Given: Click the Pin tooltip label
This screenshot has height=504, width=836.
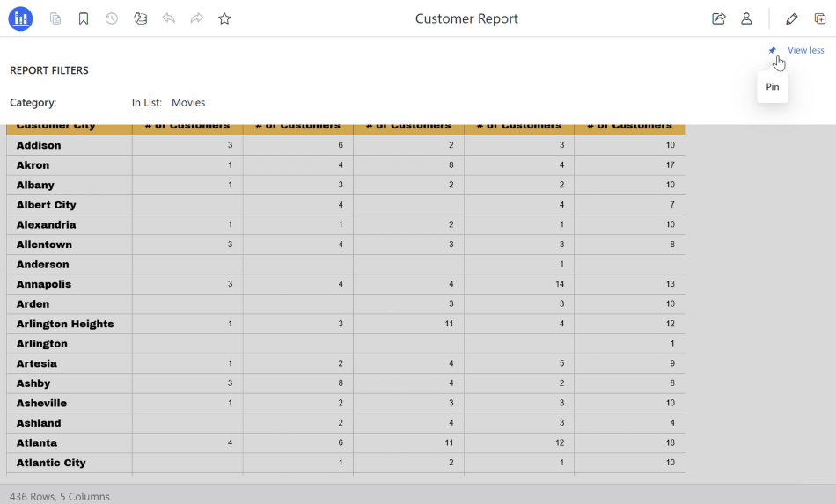Looking at the screenshot, I should 773,87.
